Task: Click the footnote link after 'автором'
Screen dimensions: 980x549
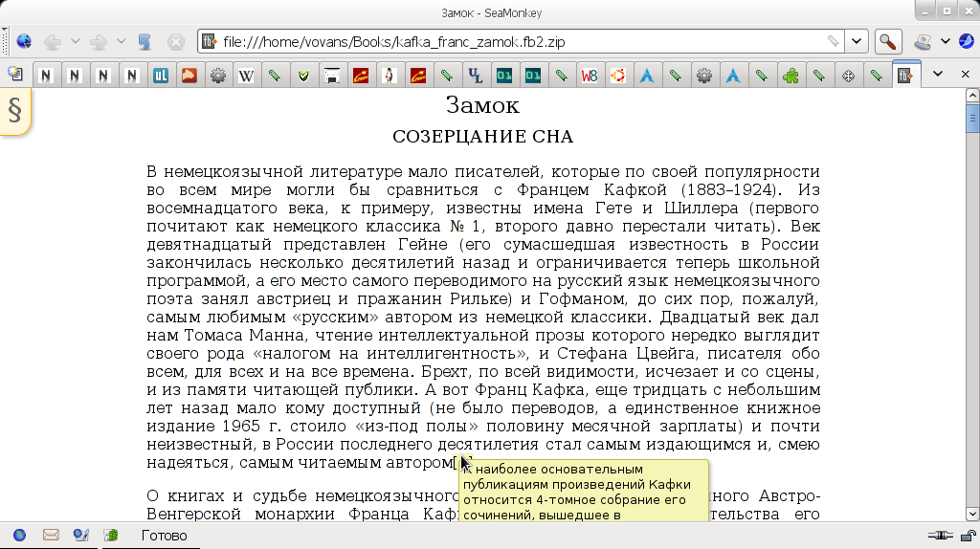Action: coord(463,463)
